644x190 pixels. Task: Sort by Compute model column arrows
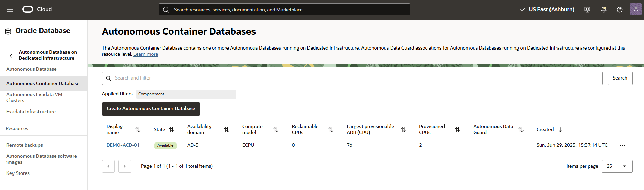276,130
